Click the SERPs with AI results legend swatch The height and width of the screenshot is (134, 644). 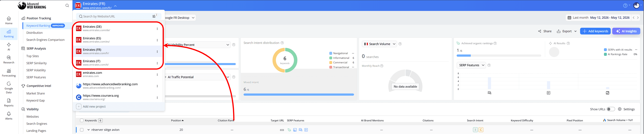pyautogui.click(x=605, y=50)
